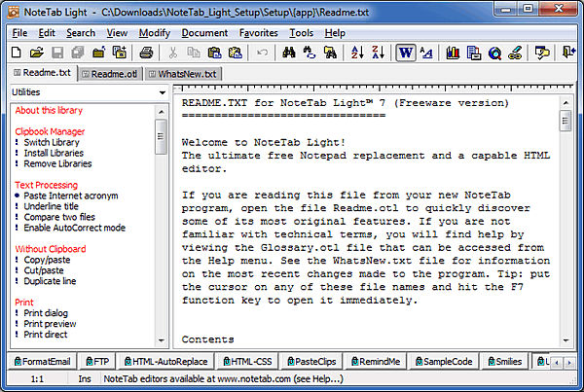Viewport: 584px width, 392px height.
Task: Open the Help menu
Action: click(335, 33)
